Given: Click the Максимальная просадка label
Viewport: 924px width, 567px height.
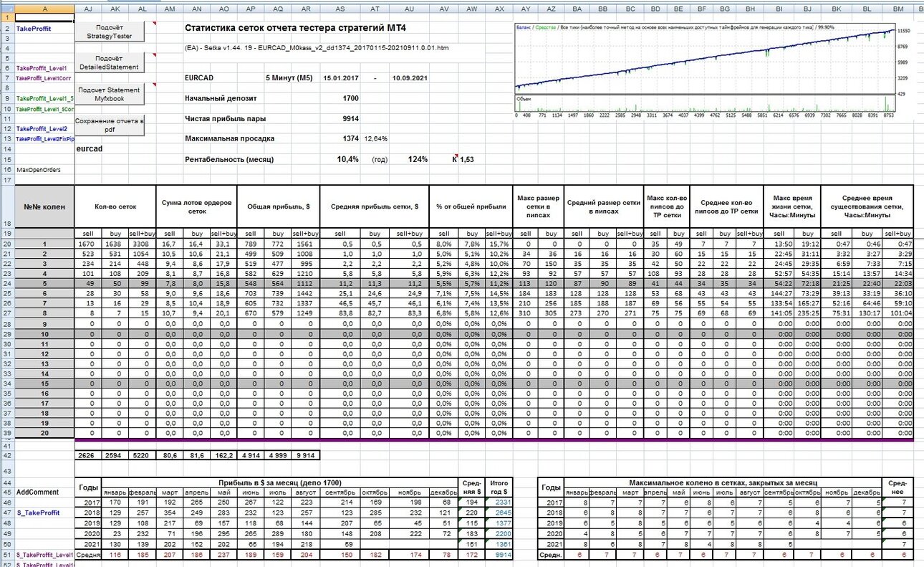Looking at the screenshot, I should 229,138.
